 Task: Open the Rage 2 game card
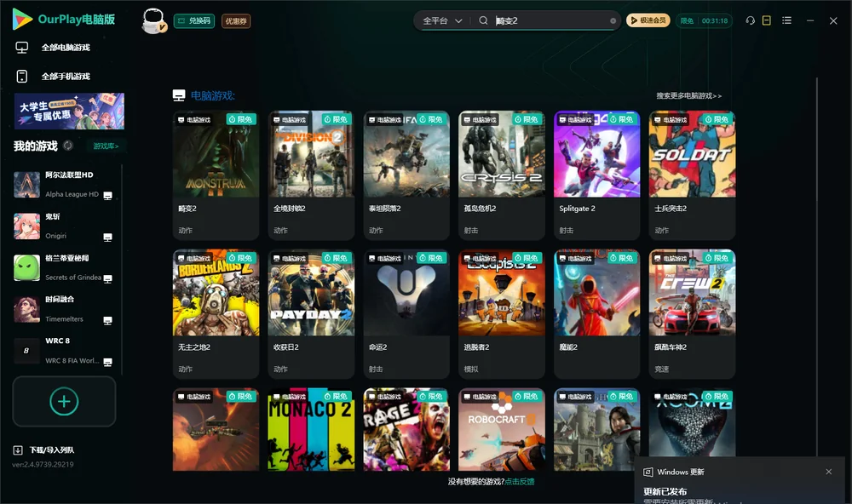coord(406,429)
